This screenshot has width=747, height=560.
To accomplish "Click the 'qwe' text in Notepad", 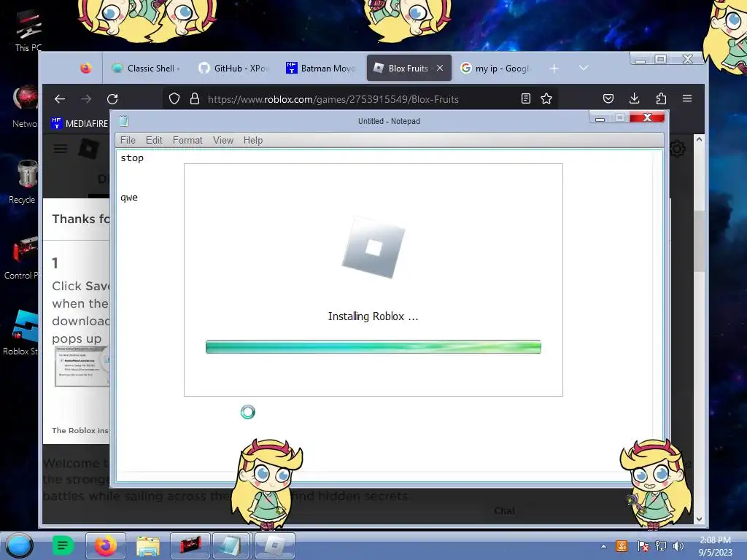I will coord(129,198).
